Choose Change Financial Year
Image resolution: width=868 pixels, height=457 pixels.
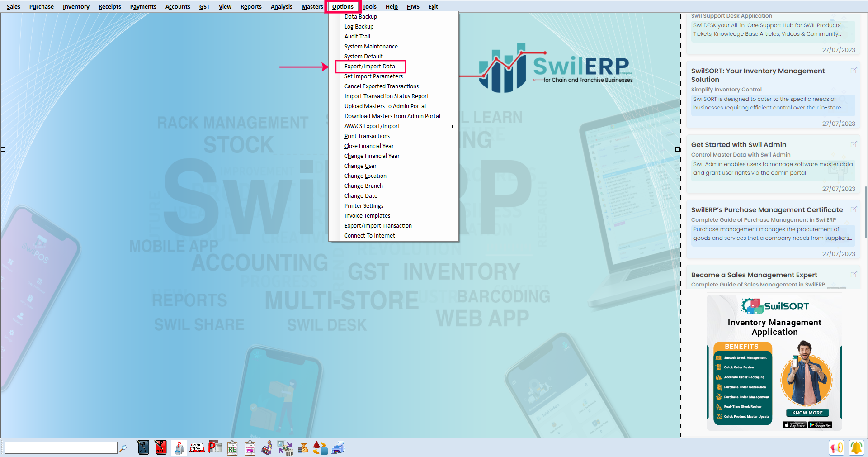tap(372, 156)
